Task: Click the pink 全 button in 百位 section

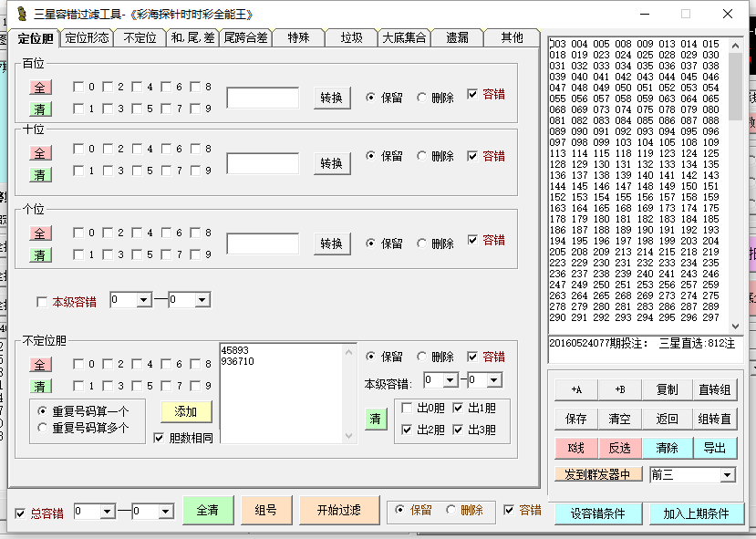Action: (x=40, y=88)
